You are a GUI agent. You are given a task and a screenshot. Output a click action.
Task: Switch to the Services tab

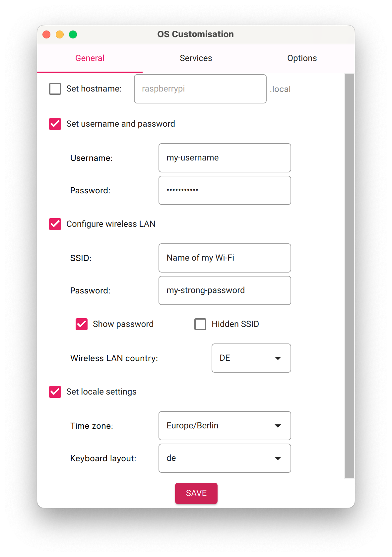click(x=196, y=58)
